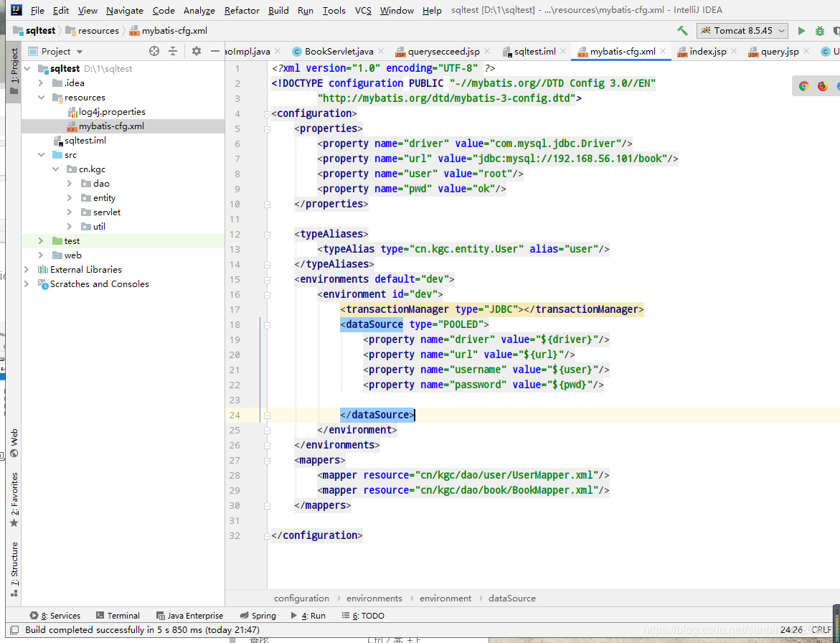
Task: Click the tool window quick-access icon in status bar
Action: [x=14, y=630]
